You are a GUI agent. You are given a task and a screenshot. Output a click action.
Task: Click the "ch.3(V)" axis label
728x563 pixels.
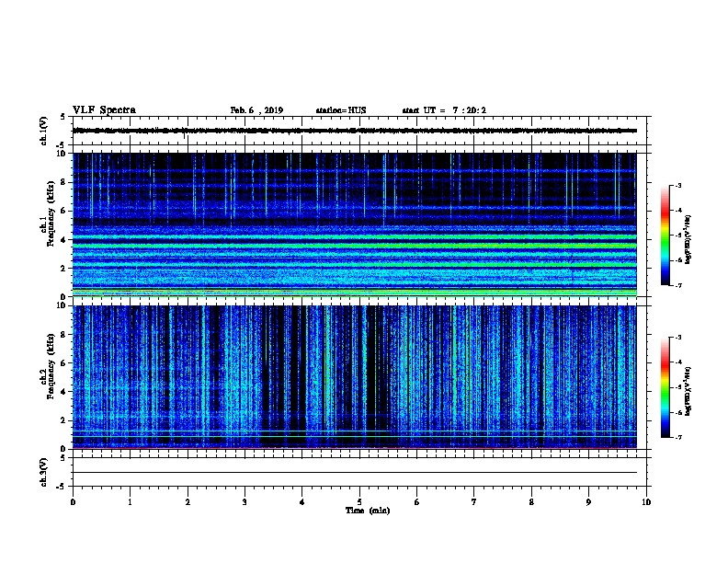click(43, 473)
